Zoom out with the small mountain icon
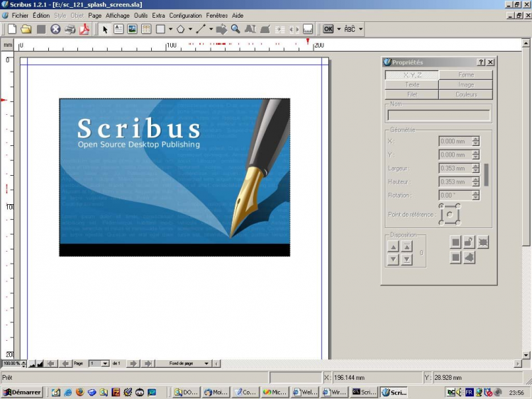 click(x=32, y=364)
